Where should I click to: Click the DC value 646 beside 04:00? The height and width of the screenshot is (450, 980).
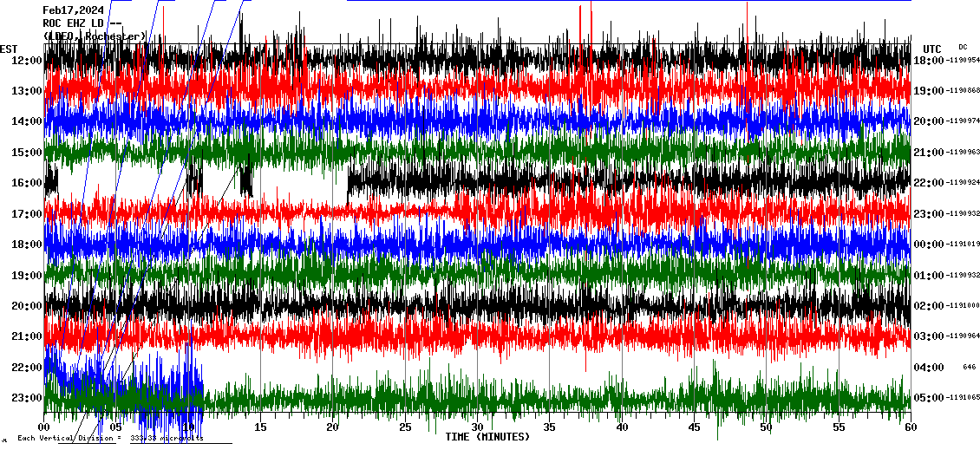[970, 368]
